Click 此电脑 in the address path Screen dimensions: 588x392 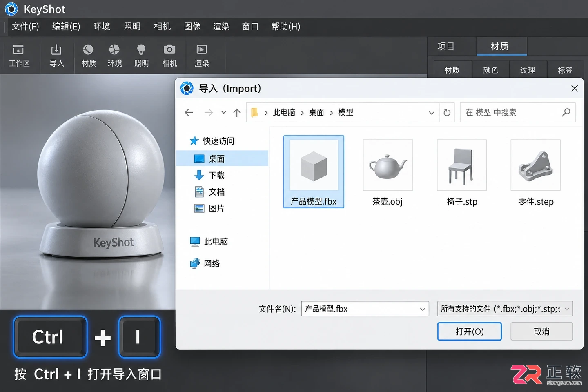[284, 113]
